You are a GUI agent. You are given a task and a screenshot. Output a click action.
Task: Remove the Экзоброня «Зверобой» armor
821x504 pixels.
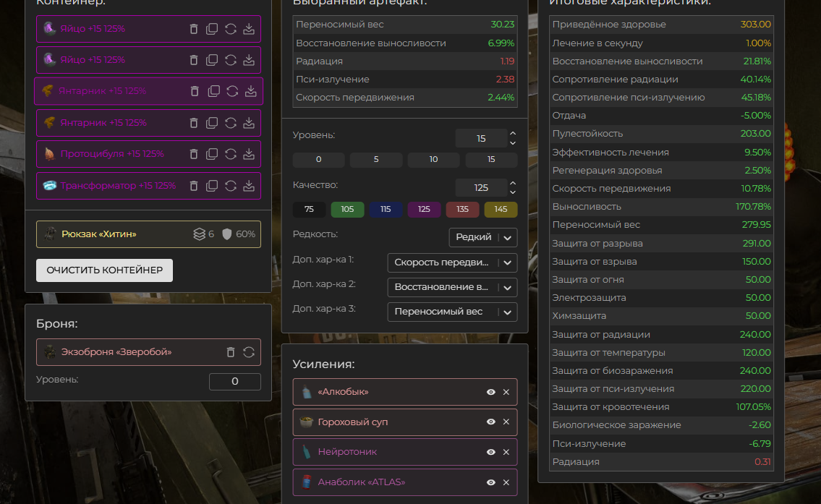pyautogui.click(x=231, y=352)
